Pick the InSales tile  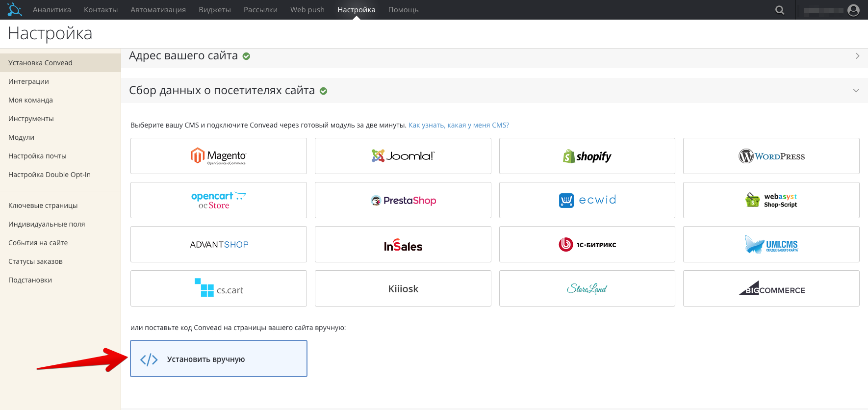[403, 244]
